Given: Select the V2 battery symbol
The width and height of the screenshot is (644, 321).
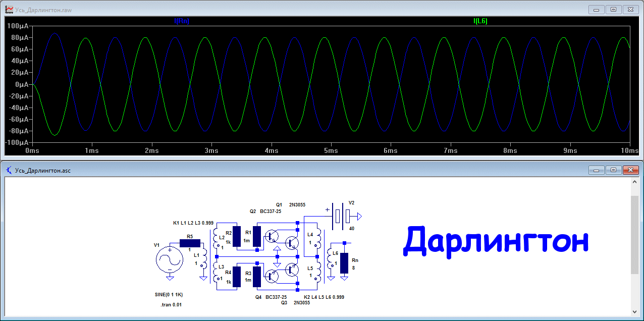Looking at the screenshot, I should pyautogui.click(x=341, y=216).
